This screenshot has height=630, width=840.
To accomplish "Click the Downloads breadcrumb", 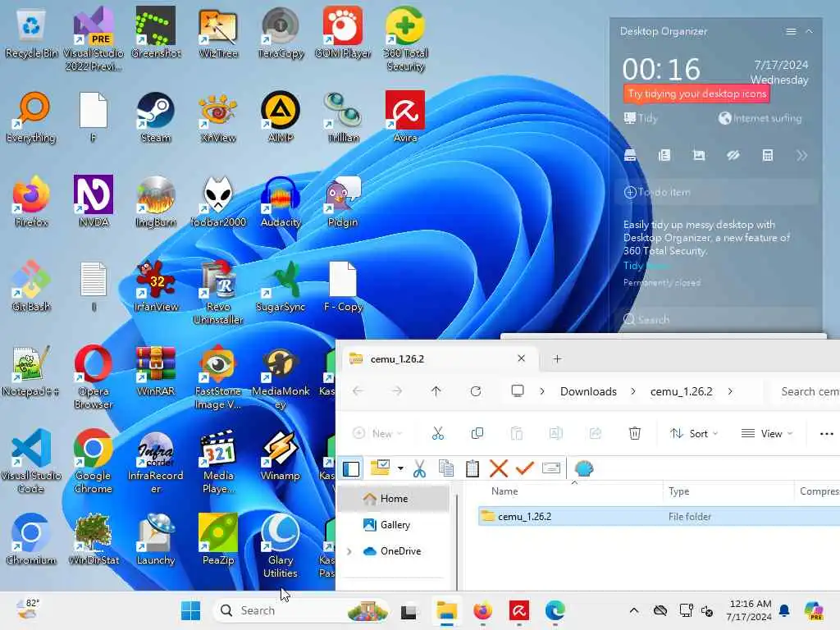I will pos(588,391).
